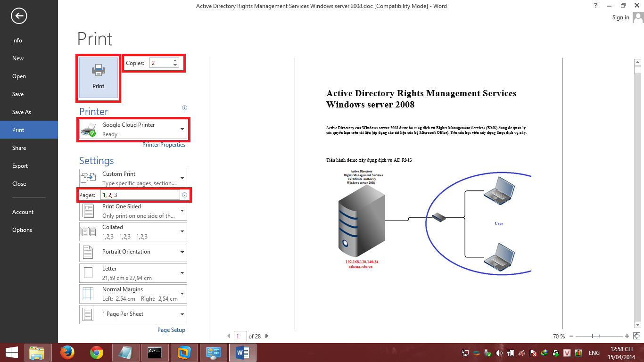The height and width of the screenshot is (362, 644).
Task: Click the preview scrollbar up arrow
Action: coord(637,62)
